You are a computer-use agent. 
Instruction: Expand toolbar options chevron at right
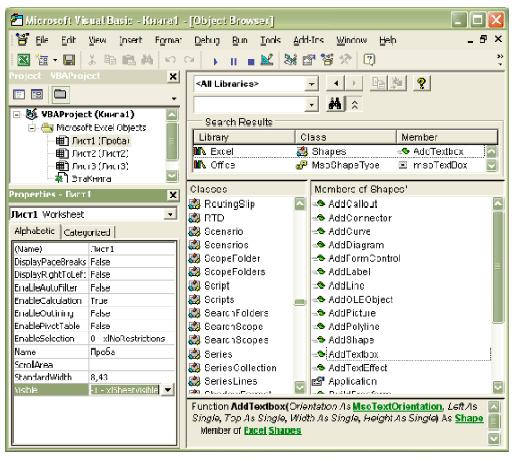(x=500, y=59)
